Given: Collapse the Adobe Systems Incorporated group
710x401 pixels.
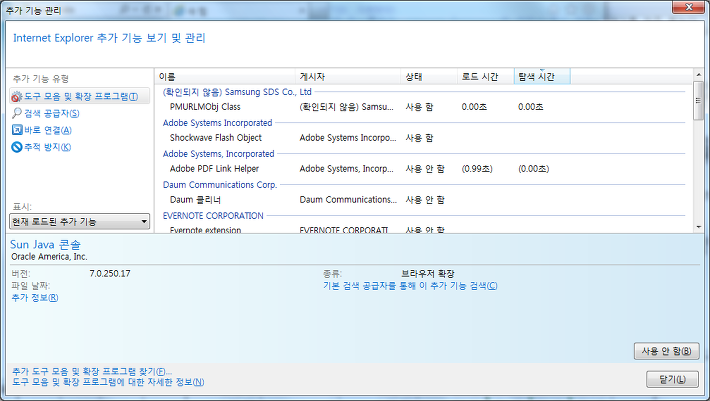Looking at the screenshot, I should (217, 123).
